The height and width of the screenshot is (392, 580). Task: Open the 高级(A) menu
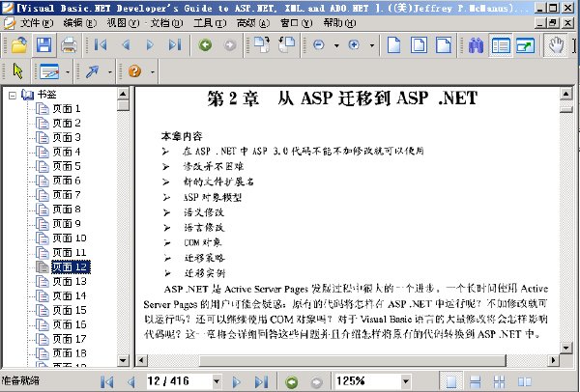(x=253, y=23)
